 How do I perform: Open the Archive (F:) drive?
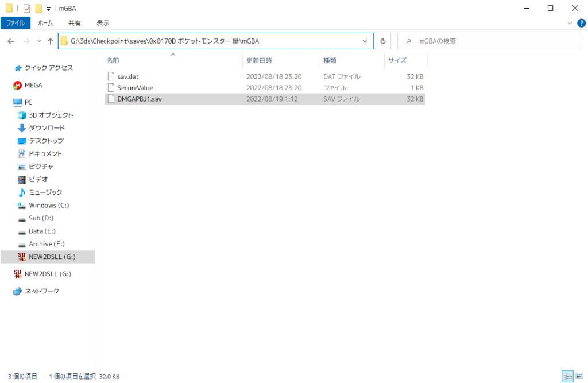[x=47, y=244]
